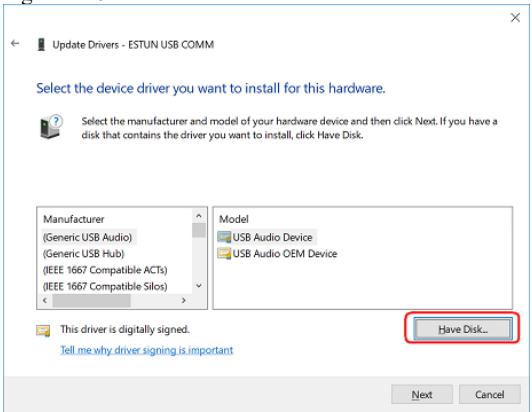
Task: Select (Generic USB Audio) manufacturer
Action: pyautogui.click(x=88, y=237)
